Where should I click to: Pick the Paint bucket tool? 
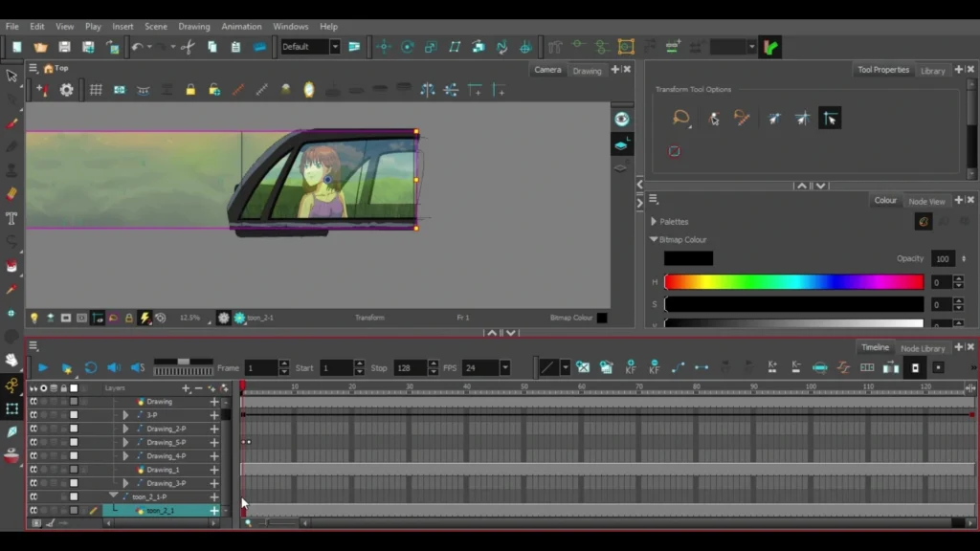pyautogui.click(x=11, y=266)
